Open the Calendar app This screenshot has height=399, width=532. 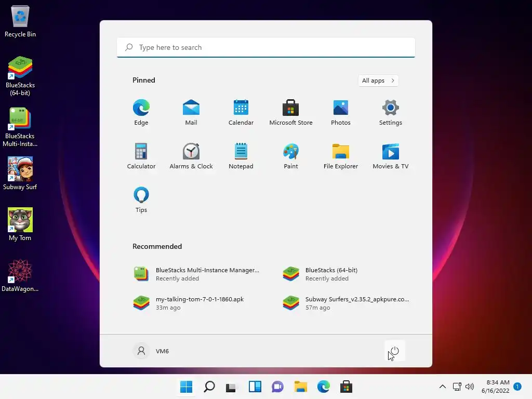241,112
